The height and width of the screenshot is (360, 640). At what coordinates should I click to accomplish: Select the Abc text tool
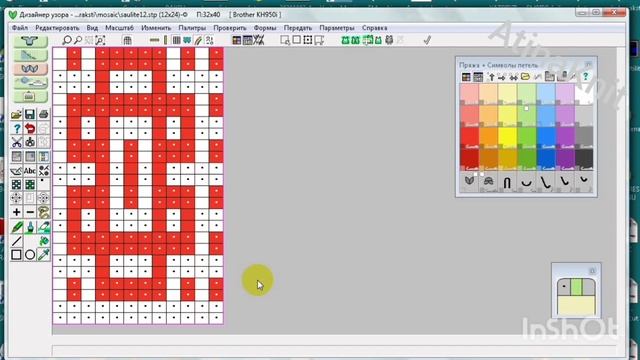tap(30, 171)
